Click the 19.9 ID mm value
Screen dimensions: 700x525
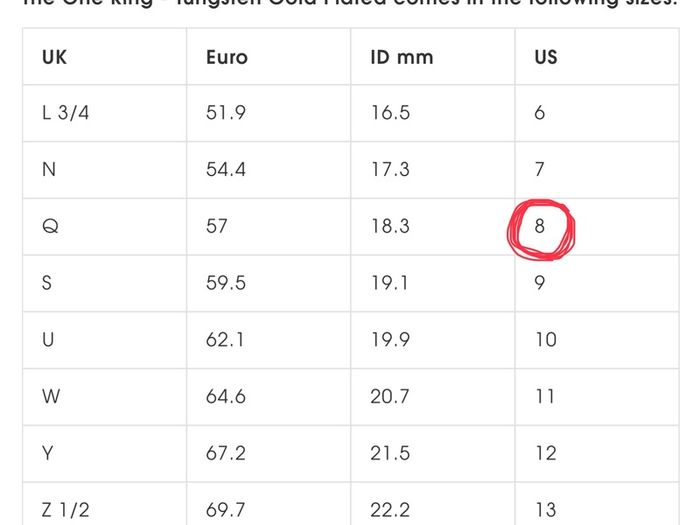390,339
